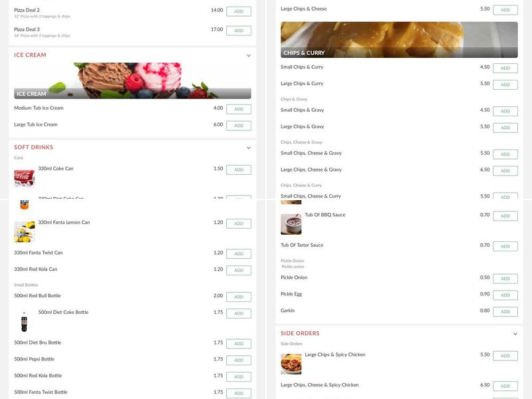Select the 500ml Pepsi Bottle item name
The image size is (532, 399).
tap(34, 359)
